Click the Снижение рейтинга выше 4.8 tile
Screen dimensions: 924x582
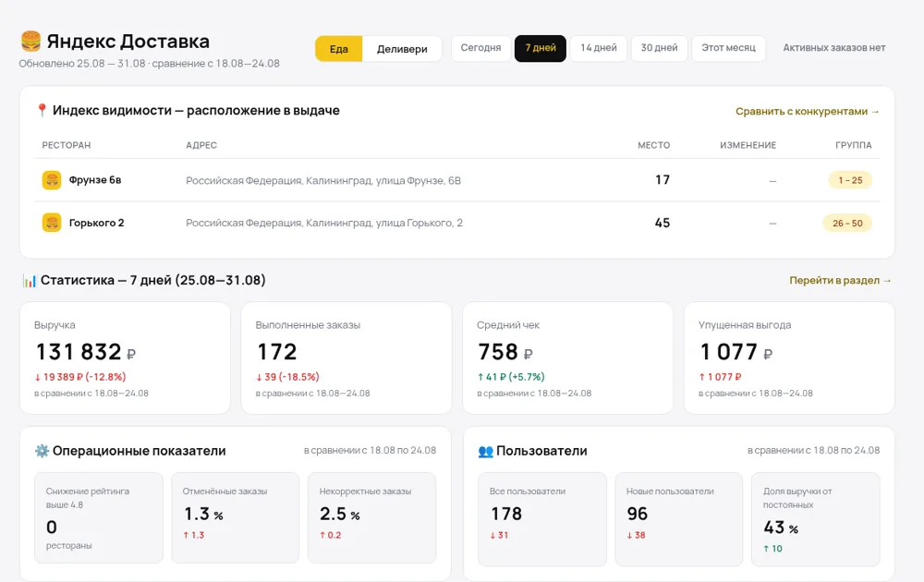99,517
